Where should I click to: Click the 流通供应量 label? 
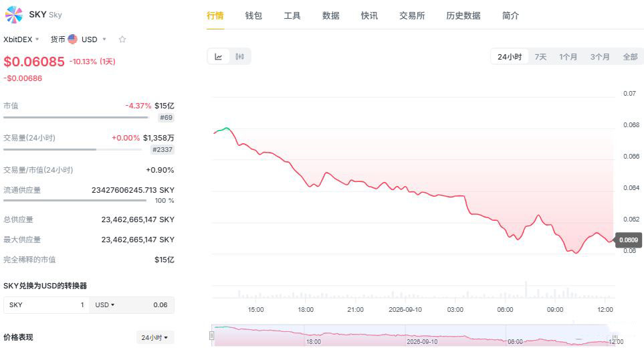[22, 190]
